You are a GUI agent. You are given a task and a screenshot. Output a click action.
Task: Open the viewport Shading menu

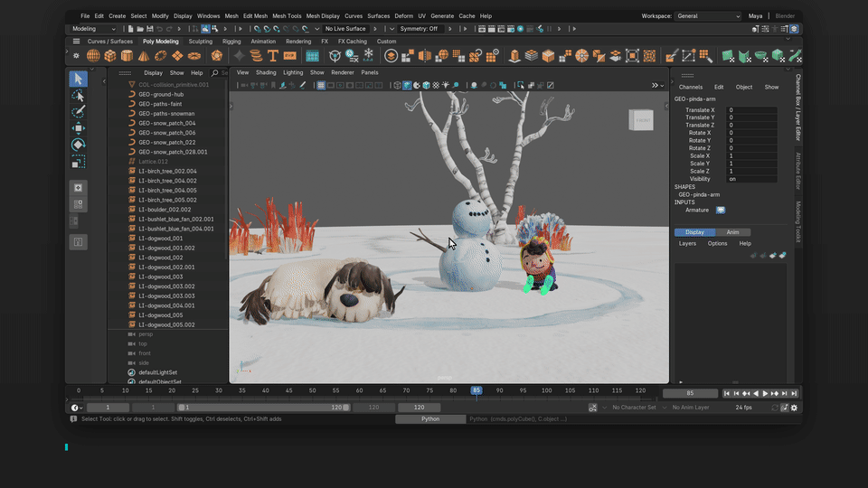click(266, 72)
